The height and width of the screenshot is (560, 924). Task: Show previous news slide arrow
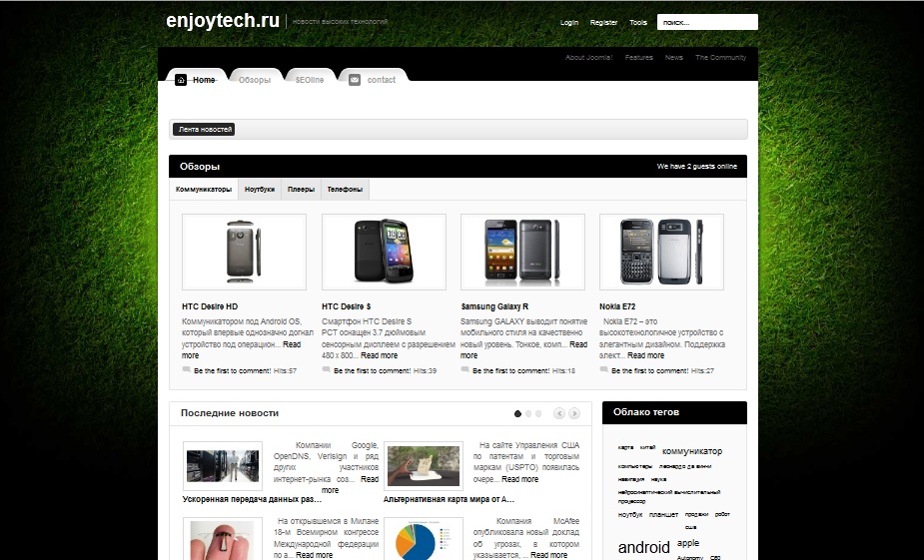(559, 413)
